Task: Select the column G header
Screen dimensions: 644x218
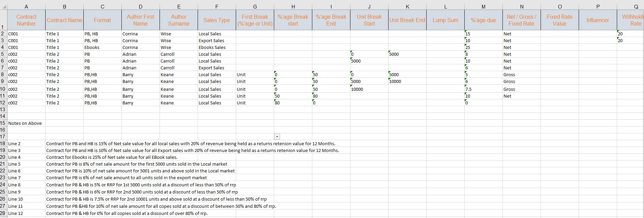Action: coord(255,6)
